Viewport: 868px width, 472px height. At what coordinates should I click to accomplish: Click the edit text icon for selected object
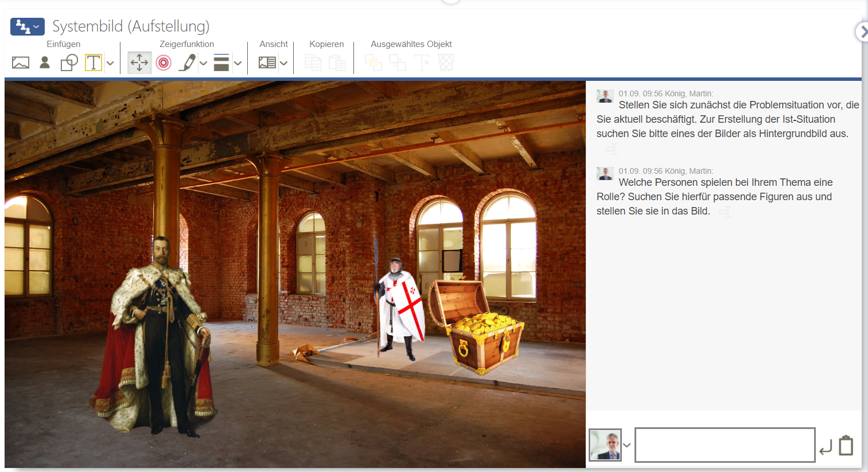click(422, 63)
